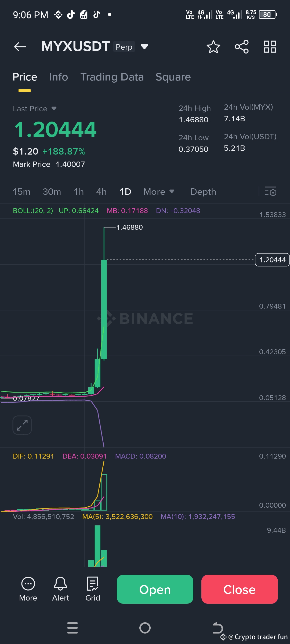Screen dimensions: 290x644
Task: Tap the Mark Price 1.40007 value
Action: 70,164
